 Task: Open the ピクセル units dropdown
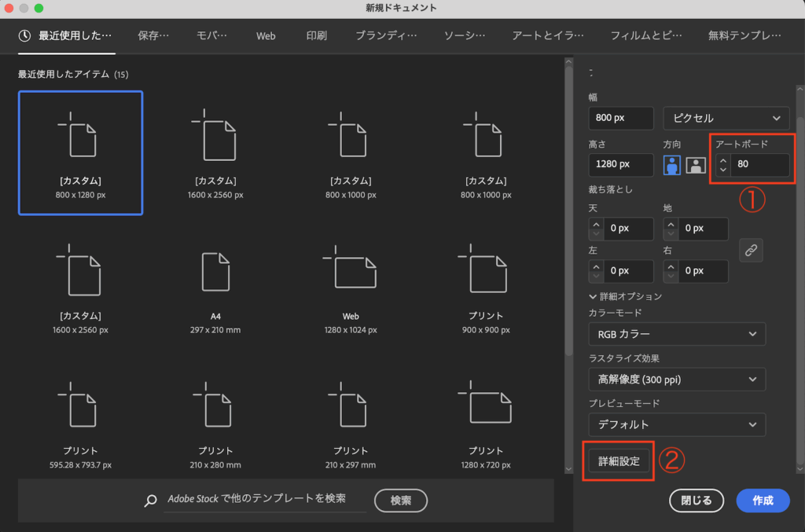click(726, 118)
